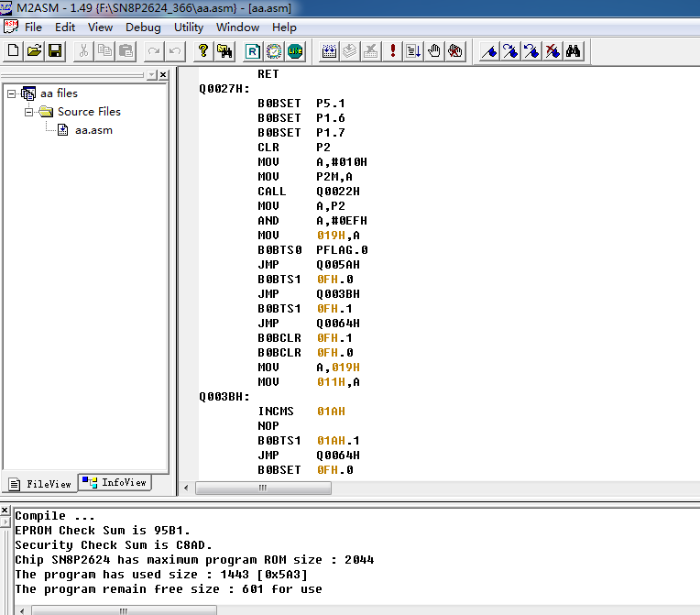Open the Utility menu

pos(189,27)
